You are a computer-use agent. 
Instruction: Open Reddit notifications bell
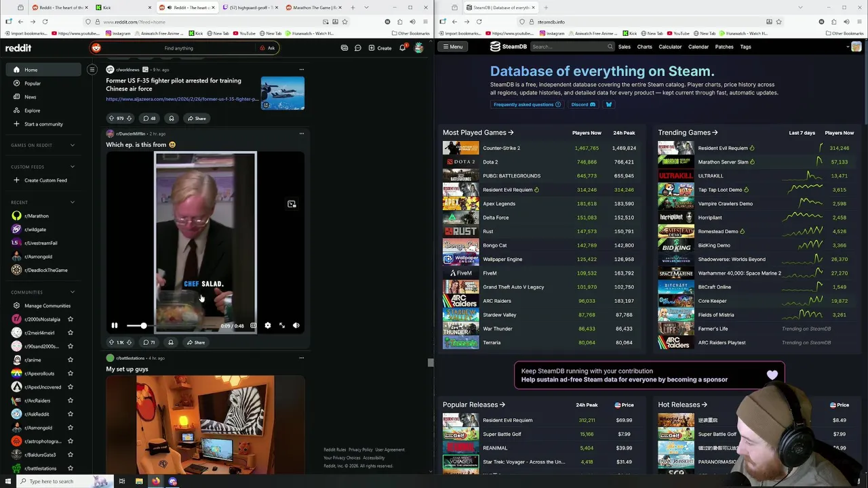(402, 48)
